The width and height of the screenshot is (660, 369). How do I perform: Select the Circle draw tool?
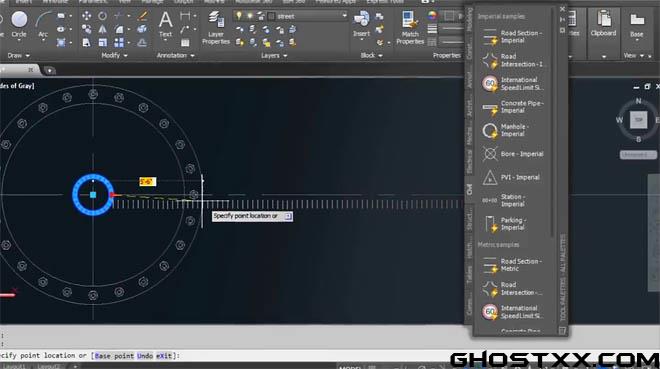click(x=19, y=24)
